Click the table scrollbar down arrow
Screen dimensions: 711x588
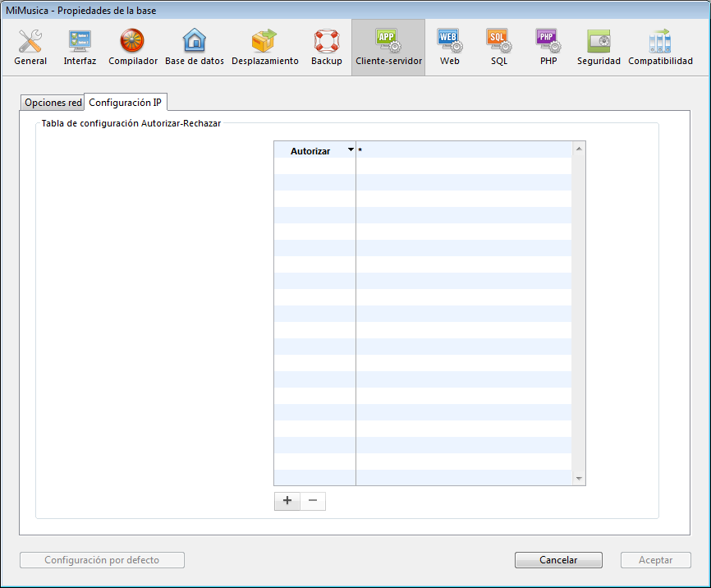pyautogui.click(x=579, y=478)
